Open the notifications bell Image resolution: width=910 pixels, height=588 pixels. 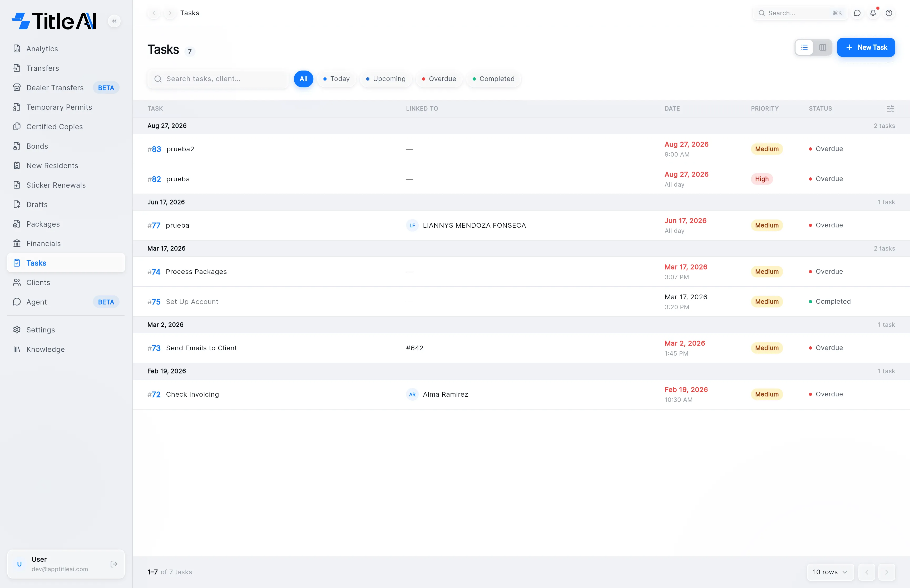point(873,13)
